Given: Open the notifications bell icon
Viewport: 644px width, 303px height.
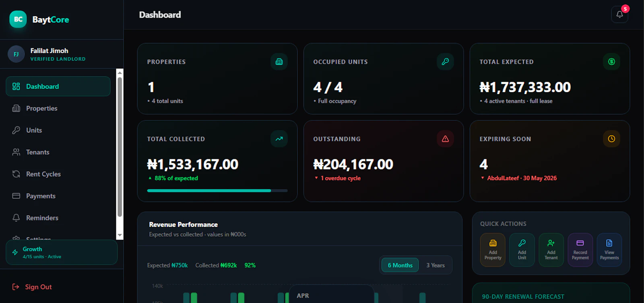Looking at the screenshot, I should pos(619,14).
